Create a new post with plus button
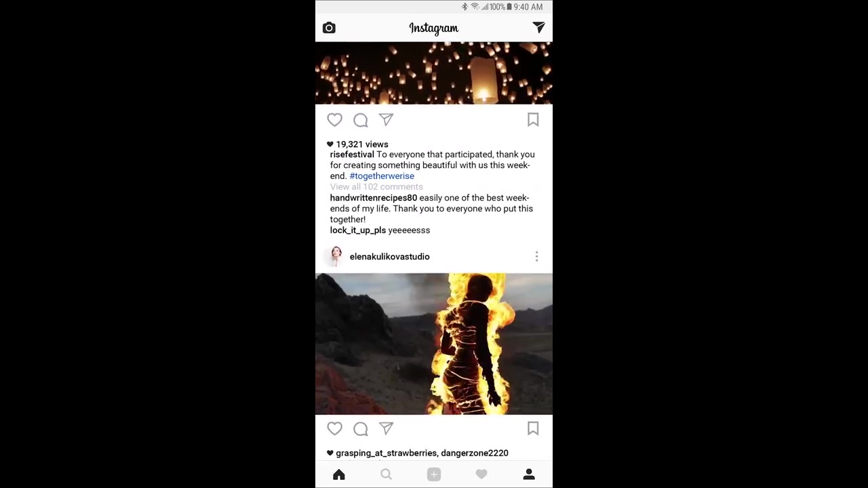This screenshot has width=868, height=488. pos(434,474)
